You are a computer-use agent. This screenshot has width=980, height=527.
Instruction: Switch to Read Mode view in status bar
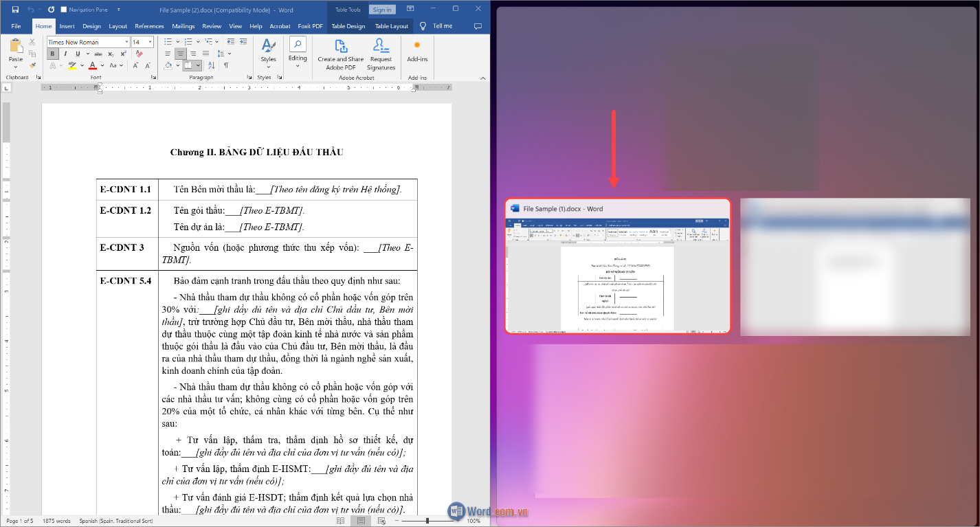pos(340,521)
